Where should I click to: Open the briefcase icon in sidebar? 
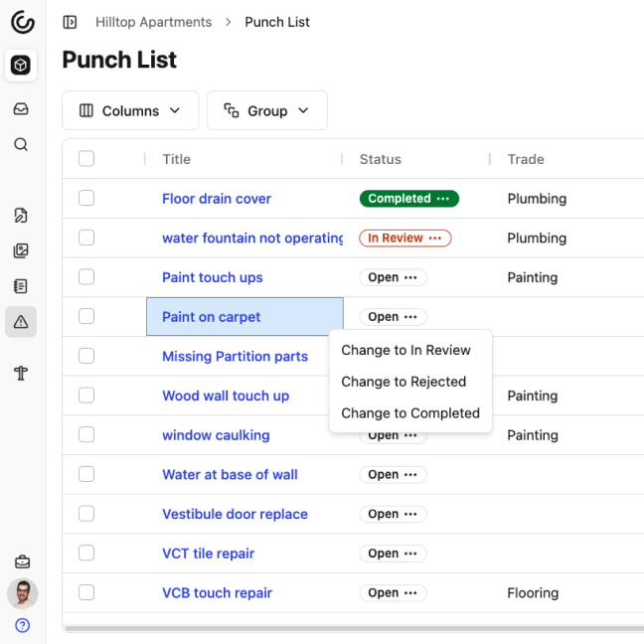(21, 563)
